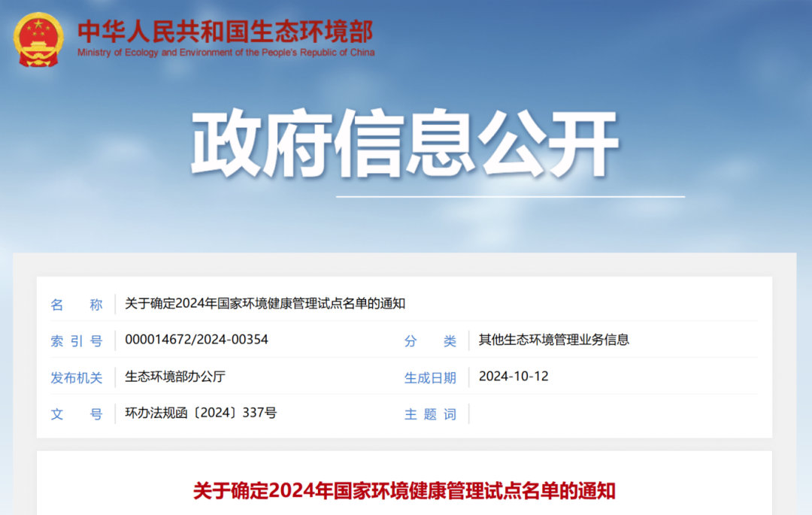The image size is (812, 515).
Task: Click the 名称 field label
Action: 76,304
